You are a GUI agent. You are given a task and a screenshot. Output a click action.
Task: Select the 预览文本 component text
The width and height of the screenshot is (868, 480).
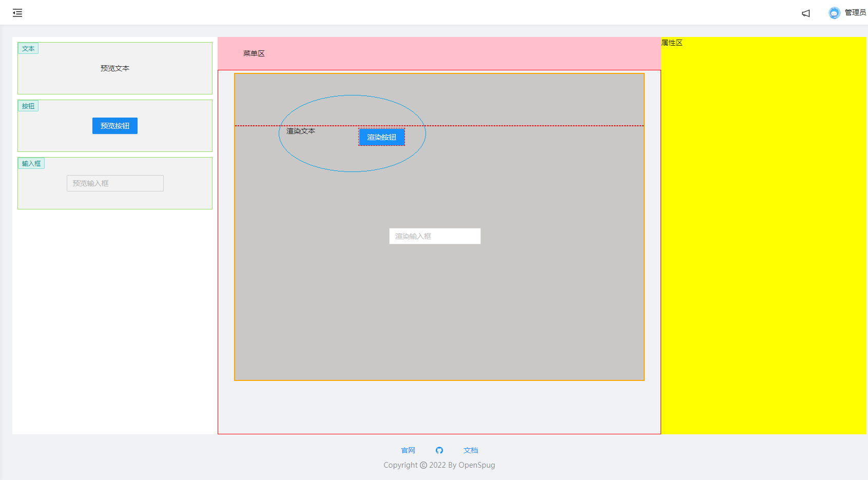pos(115,68)
